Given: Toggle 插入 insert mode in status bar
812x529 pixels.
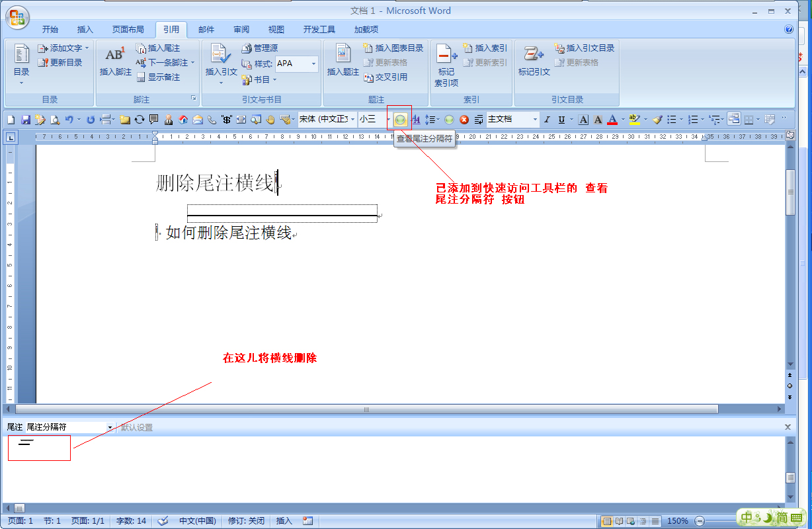Looking at the screenshot, I should tap(284, 521).
